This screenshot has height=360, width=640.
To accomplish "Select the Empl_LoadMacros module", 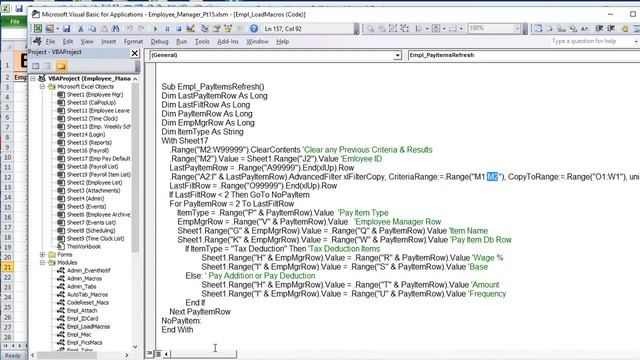I will tap(88, 327).
